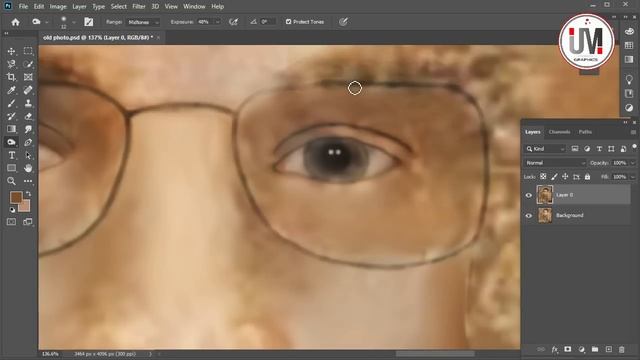Select the Hand tool

coord(28,168)
